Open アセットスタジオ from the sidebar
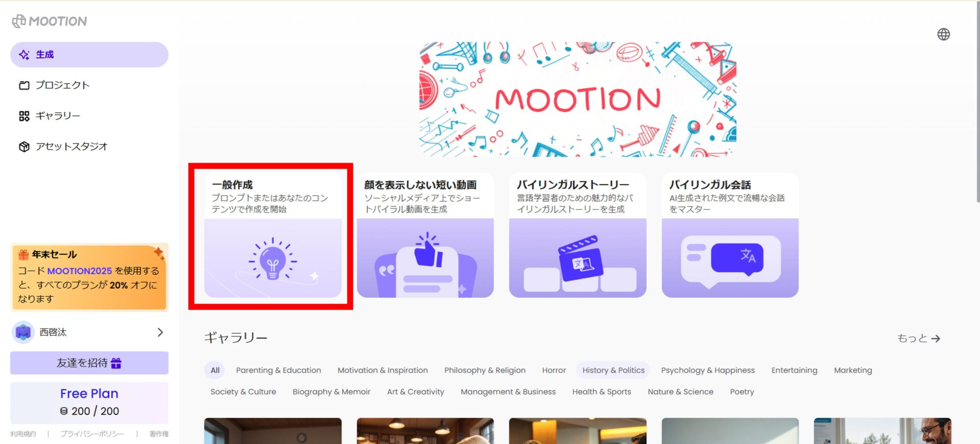 [x=71, y=147]
